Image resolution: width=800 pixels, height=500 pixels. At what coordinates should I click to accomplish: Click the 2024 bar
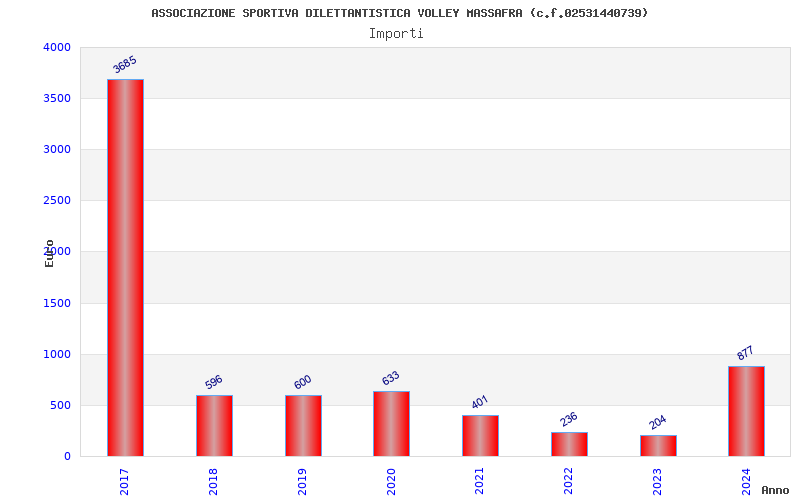click(746, 411)
